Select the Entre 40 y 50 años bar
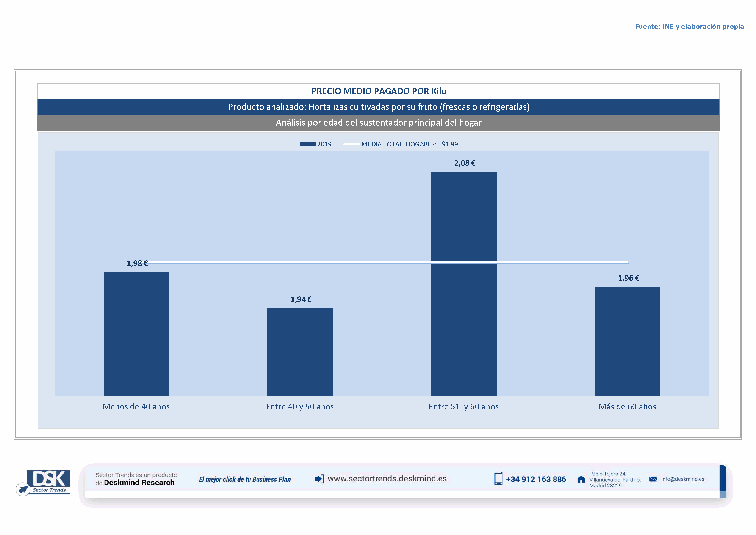 click(300, 351)
